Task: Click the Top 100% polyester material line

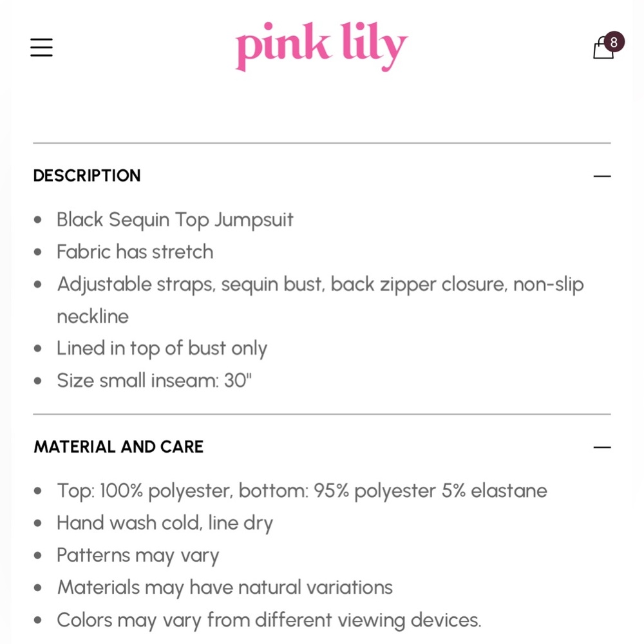Action: (301, 491)
